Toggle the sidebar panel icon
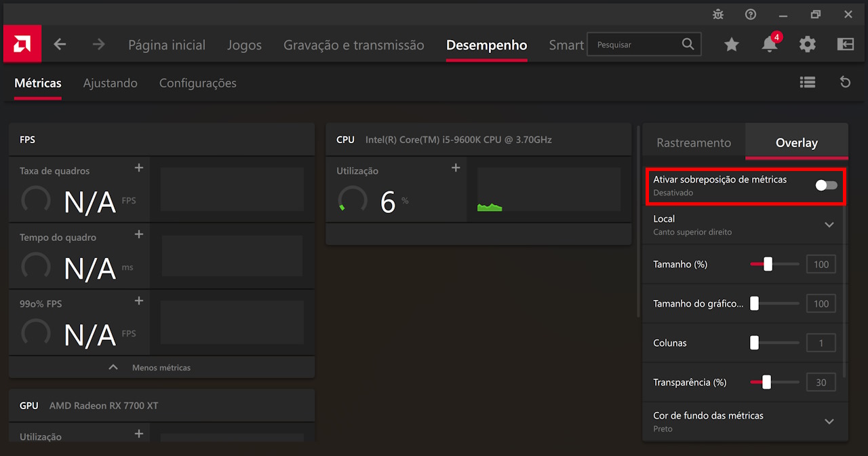The height and width of the screenshot is (456, 868). coord(846,45)
